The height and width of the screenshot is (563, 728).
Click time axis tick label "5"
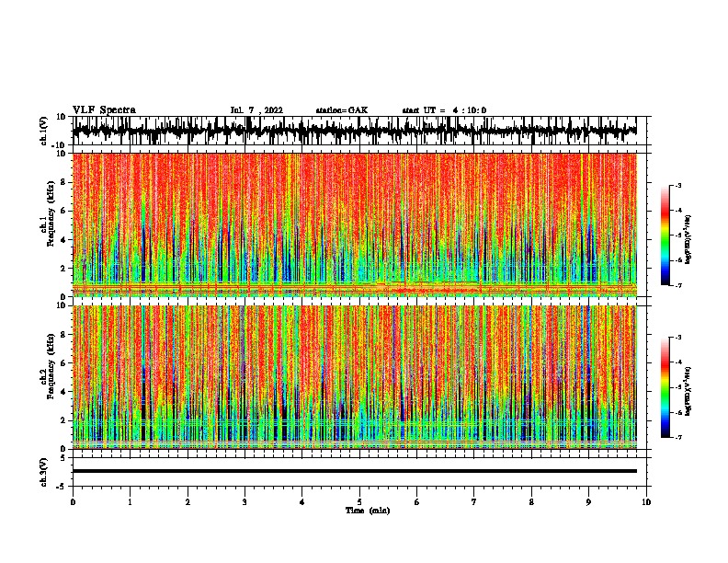359,501
